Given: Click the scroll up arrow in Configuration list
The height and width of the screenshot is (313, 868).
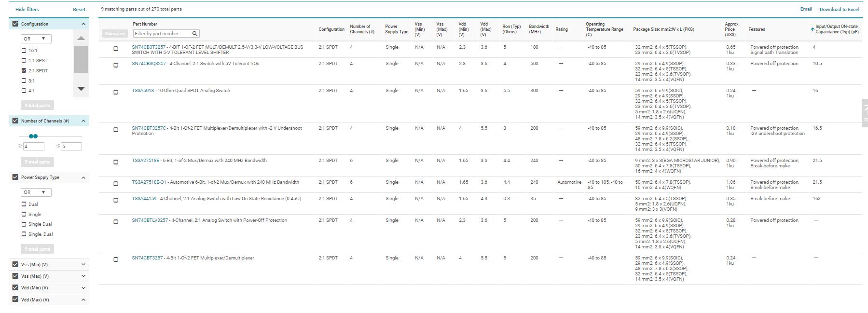Looking at the screenshot, I should (81, 38).
